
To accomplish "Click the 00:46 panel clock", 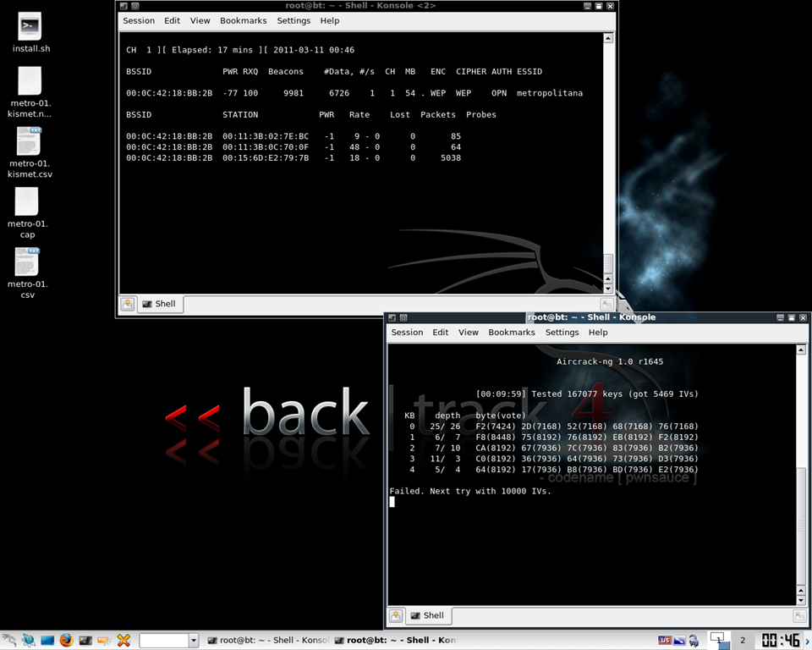I will 781,641.
